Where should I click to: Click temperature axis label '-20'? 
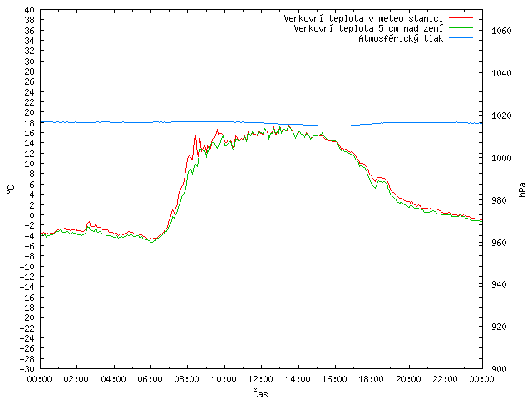27,318
